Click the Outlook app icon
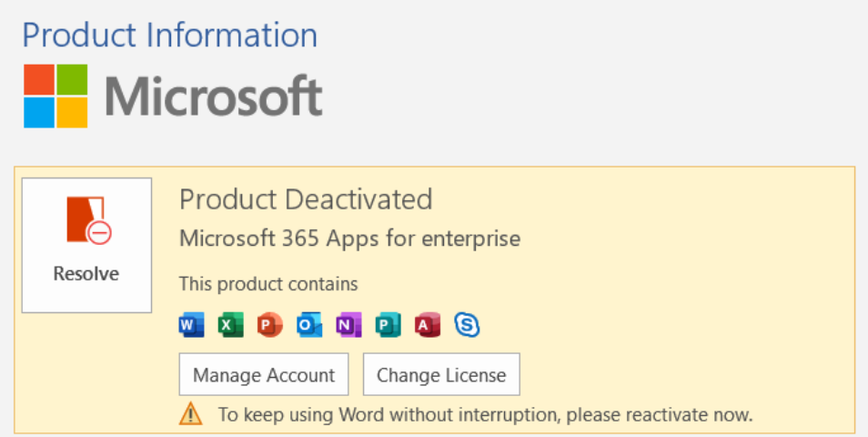The width and height of the screenshot is (868, 437). [308, 325]
